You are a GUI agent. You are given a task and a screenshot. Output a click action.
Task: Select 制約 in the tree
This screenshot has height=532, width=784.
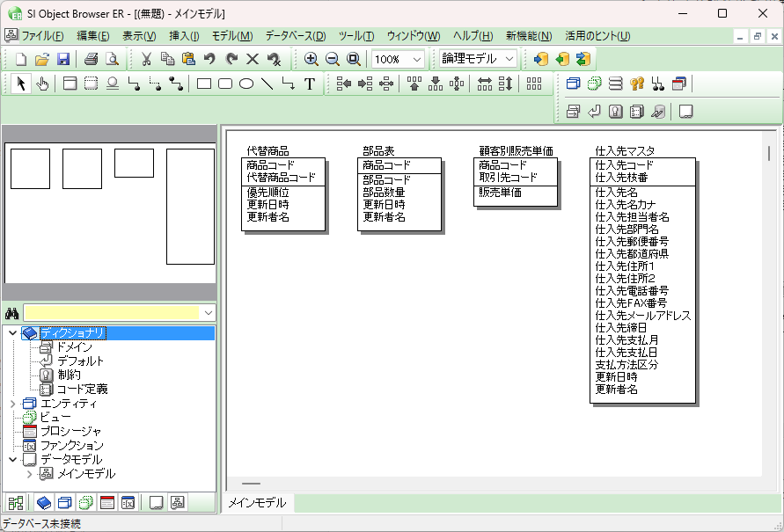click(69, 375)
